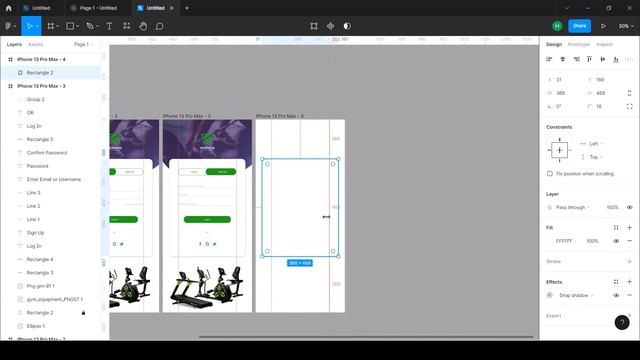Screen dimensions: 640x360
Task: Open the Resources tool
Action: pyautogui.click(x=127, y=26)
